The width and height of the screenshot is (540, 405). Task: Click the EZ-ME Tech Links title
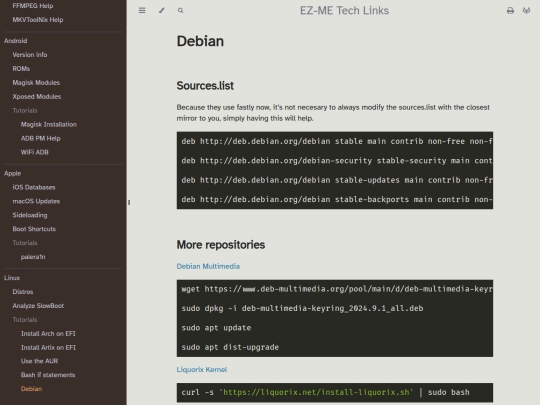coord(344,11)
